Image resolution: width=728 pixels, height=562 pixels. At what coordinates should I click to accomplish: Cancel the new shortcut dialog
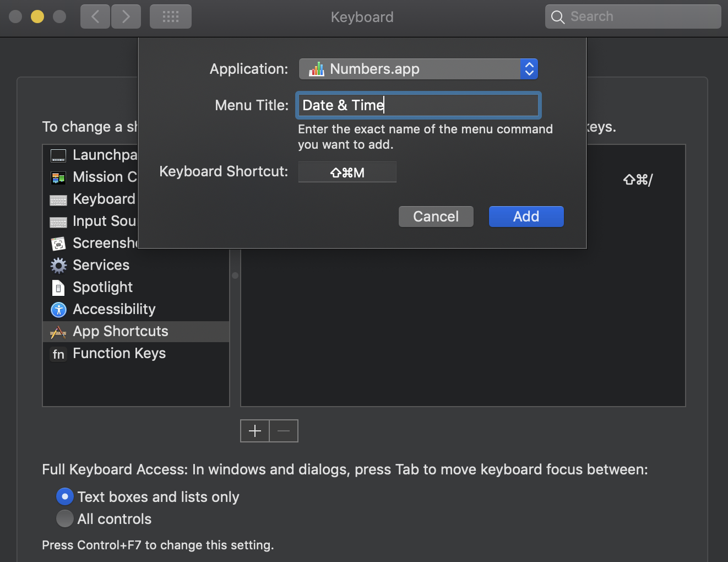click(x=436, y=217)
